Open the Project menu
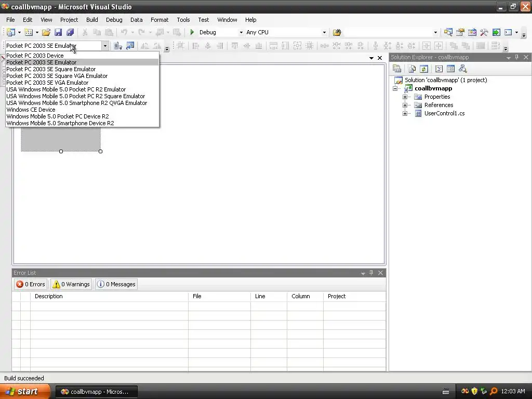532x399 pixels. (x=69, y=20)
